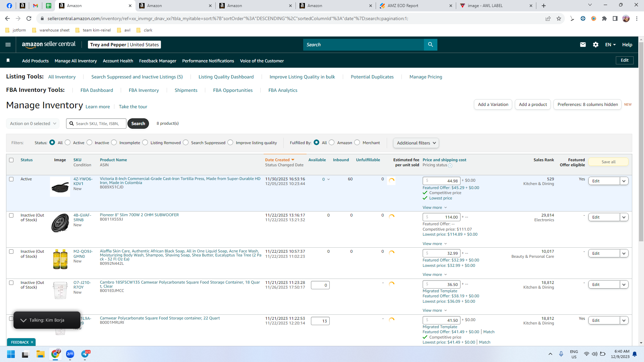Open the settings gear icon
The height and width of the screenshot is (362, 644).
(x=596, y=45)
